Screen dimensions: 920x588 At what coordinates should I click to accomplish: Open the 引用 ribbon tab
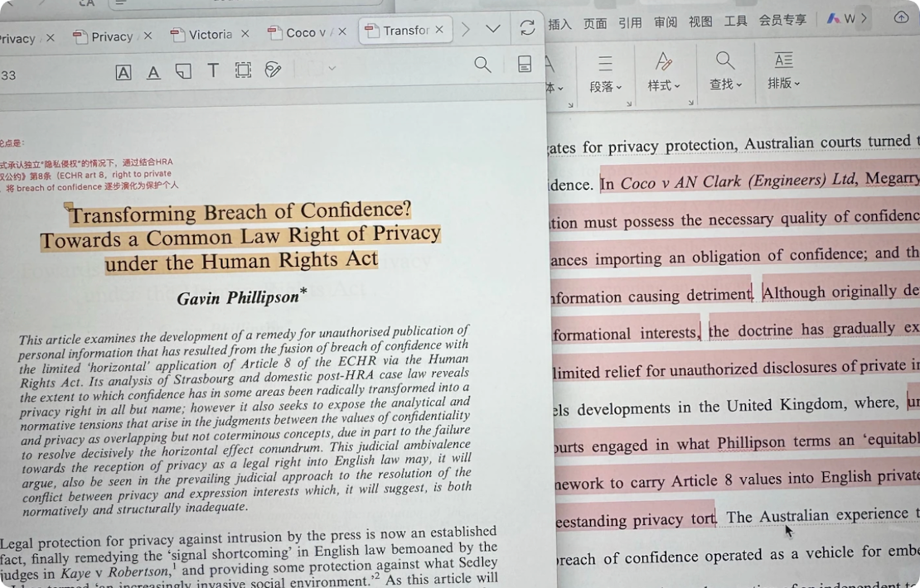[630, 23]
